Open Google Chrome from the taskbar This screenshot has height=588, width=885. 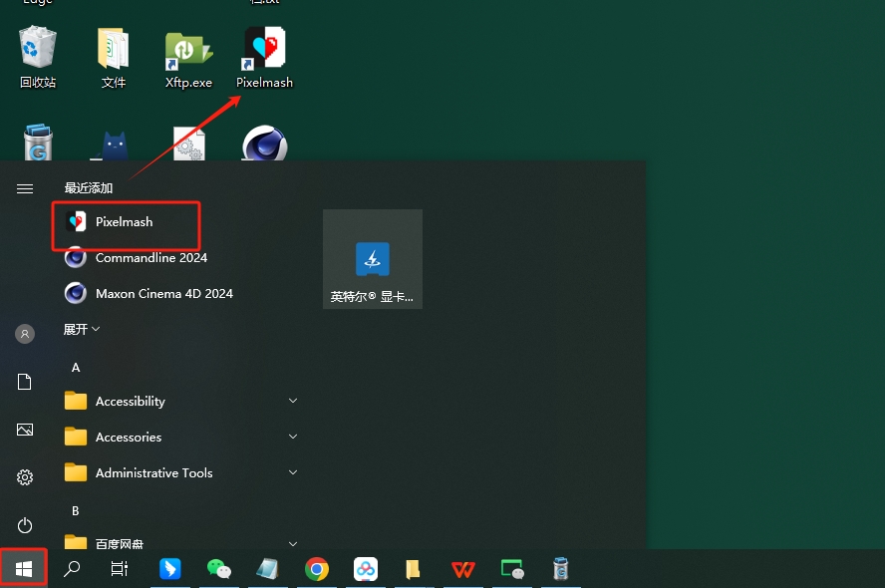coord(317,569)
